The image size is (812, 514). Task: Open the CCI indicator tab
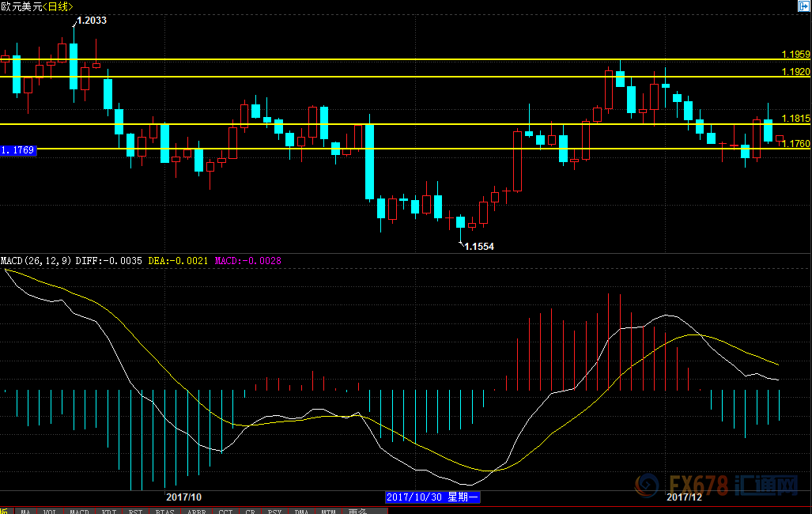tap(225, 511)
